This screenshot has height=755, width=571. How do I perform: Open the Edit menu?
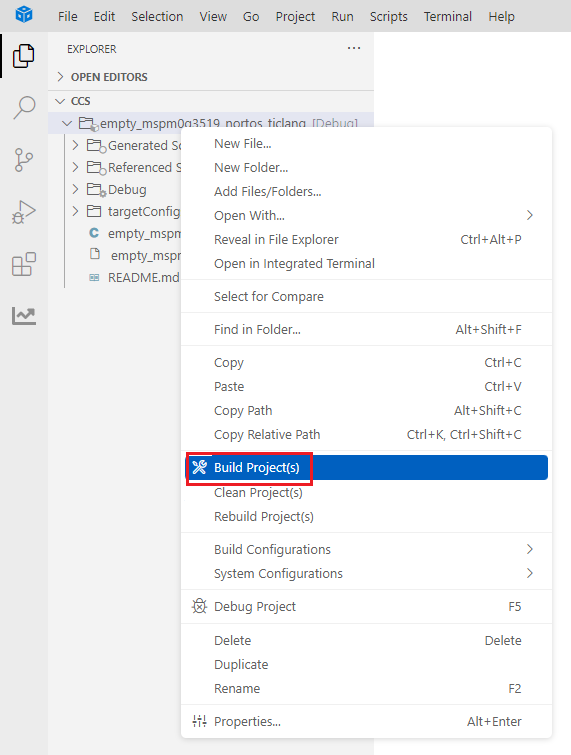point(104,16)
